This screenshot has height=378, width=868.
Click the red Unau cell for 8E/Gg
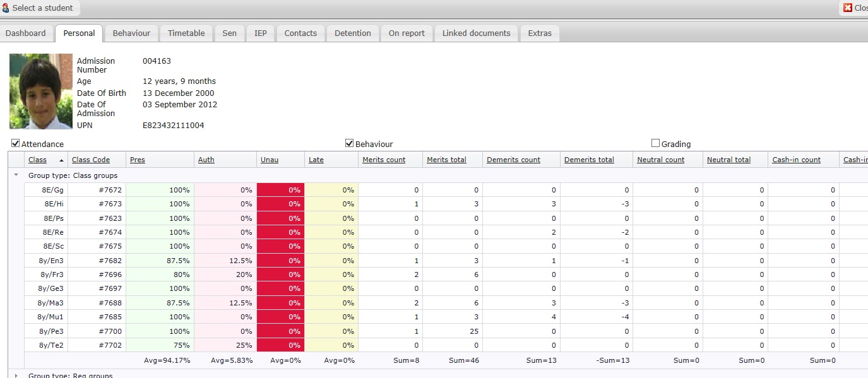pyautogui.click(x=280, y=190)
